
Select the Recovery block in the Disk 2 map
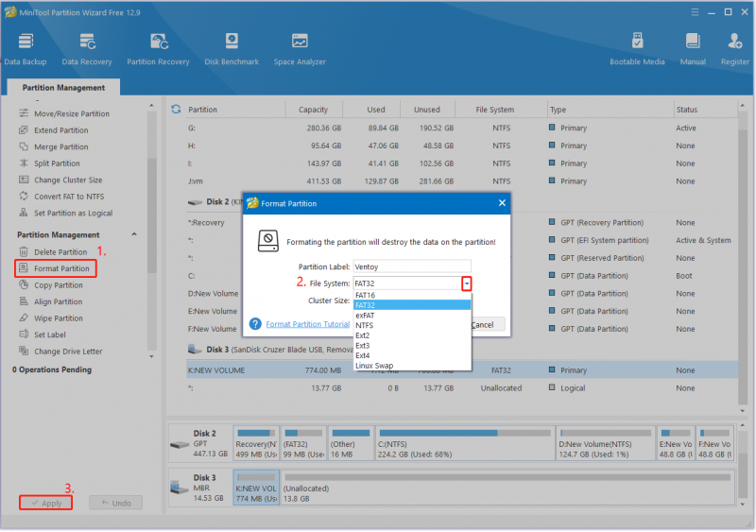tap(256, 443)
